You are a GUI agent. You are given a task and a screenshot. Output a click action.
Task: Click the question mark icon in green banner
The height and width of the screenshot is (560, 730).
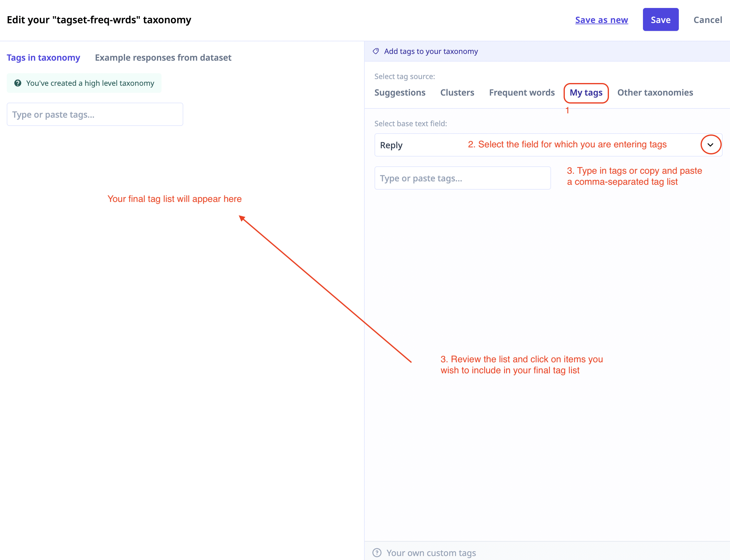tap(18, 83)
